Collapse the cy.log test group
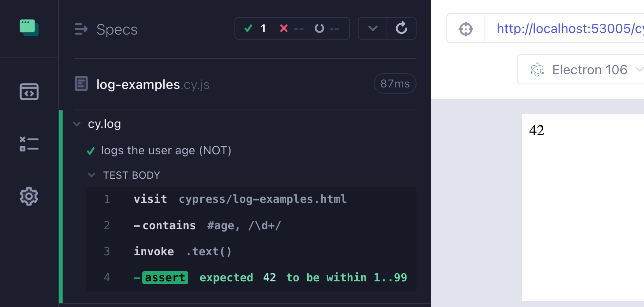 (77, 124)
